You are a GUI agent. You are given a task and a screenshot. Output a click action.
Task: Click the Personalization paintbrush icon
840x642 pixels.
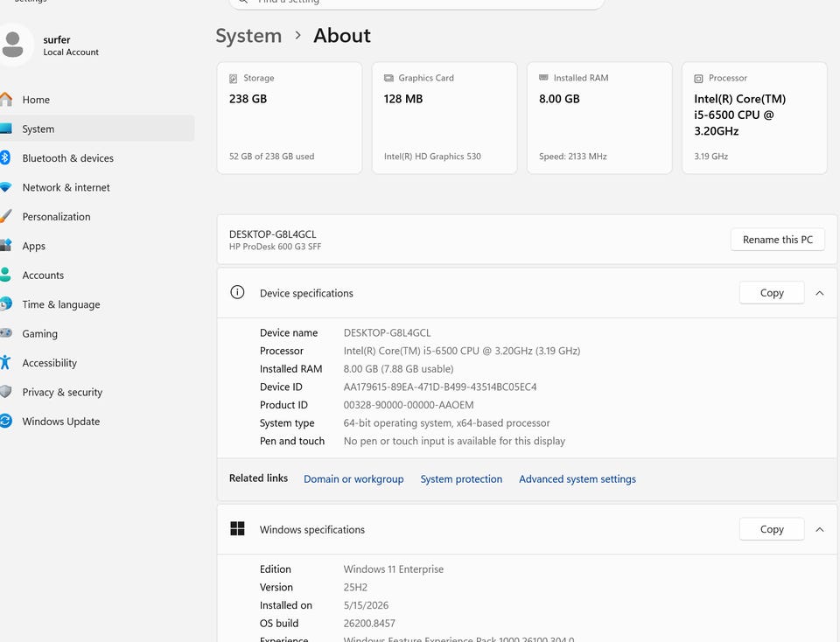pos(5,216)
